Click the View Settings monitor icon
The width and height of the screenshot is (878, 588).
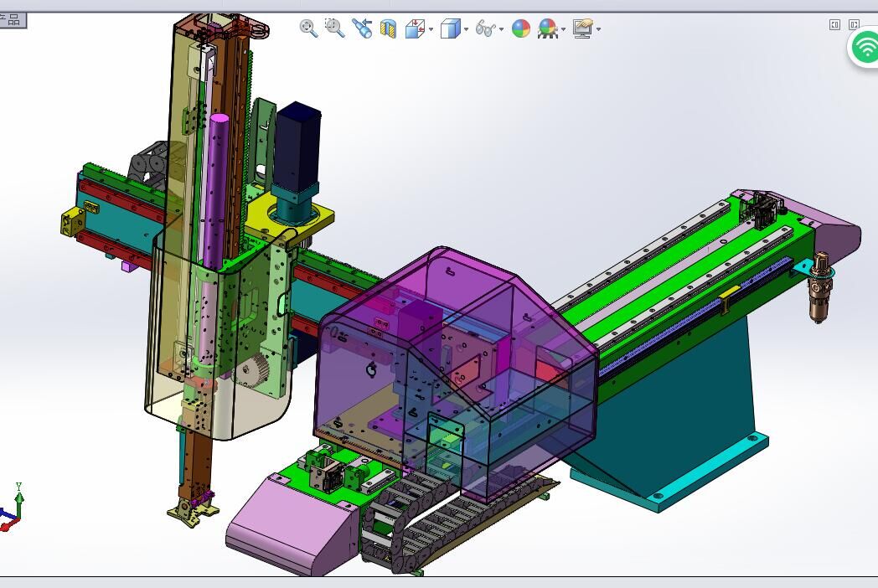[x=583, y=28]
